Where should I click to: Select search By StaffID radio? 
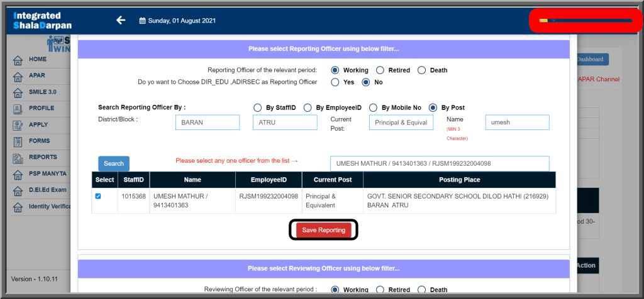click(x=257, y=107)
